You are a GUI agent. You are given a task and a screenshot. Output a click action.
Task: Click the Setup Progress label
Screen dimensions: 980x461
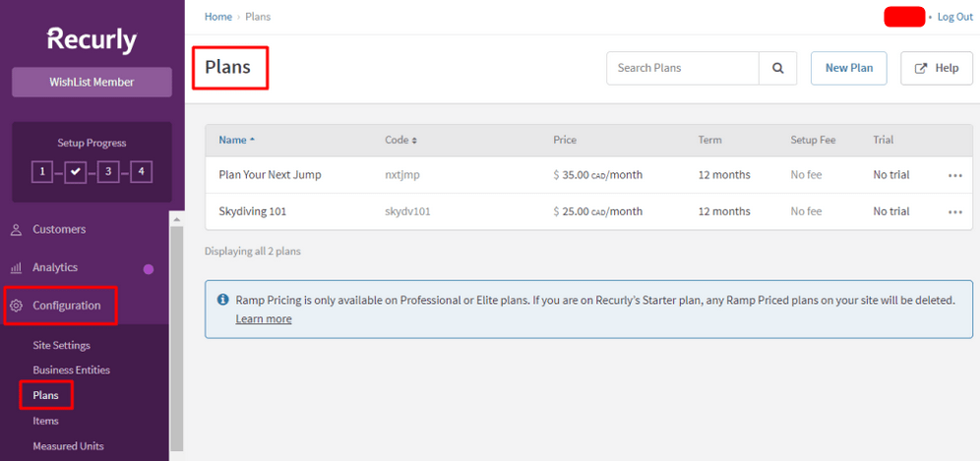pyautogui.click(x=92, y=144)
